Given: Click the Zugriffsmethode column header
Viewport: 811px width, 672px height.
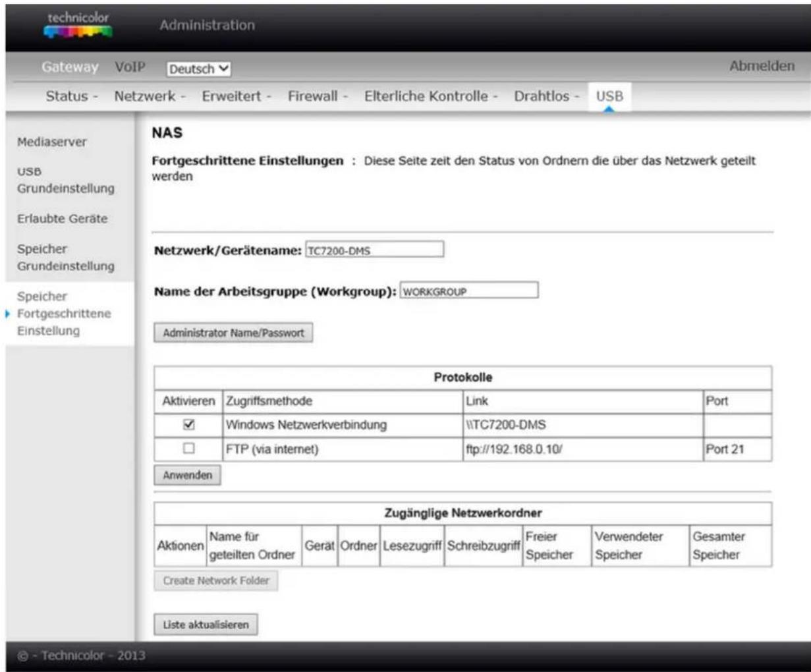Looking at the screenshot, I should point(342,401).
